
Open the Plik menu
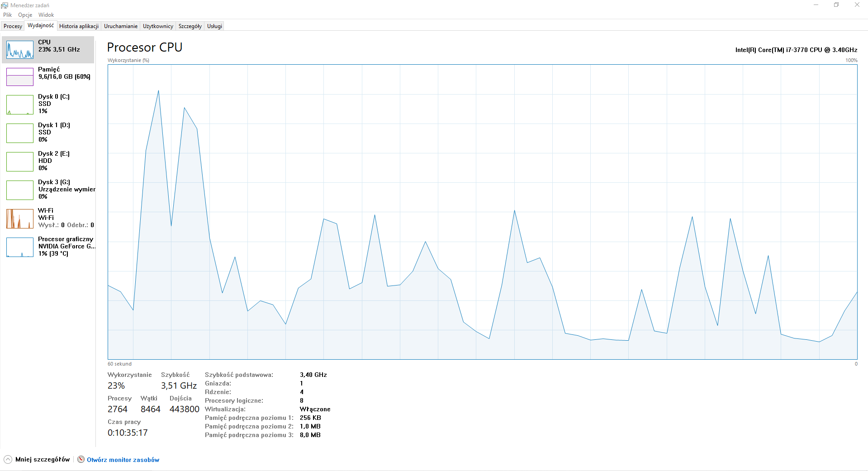7,14
